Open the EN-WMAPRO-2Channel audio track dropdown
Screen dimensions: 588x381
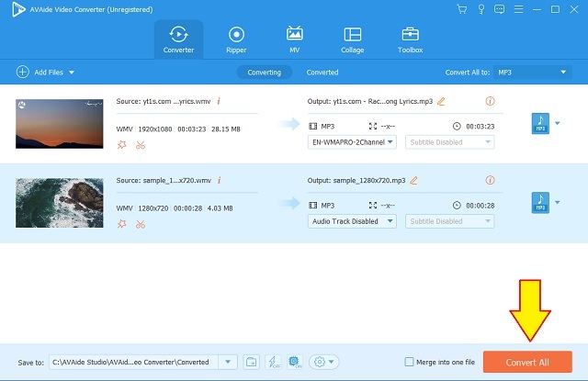(x=352, y=142)
